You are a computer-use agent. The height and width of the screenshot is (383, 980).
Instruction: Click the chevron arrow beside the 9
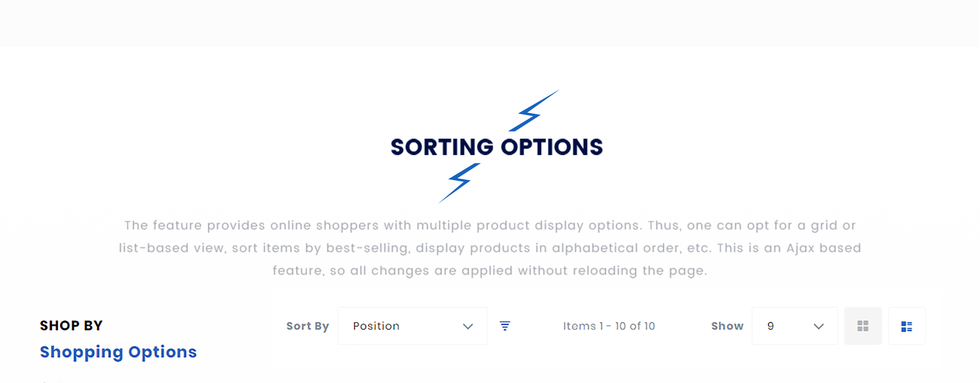click(x=818, y=326)
